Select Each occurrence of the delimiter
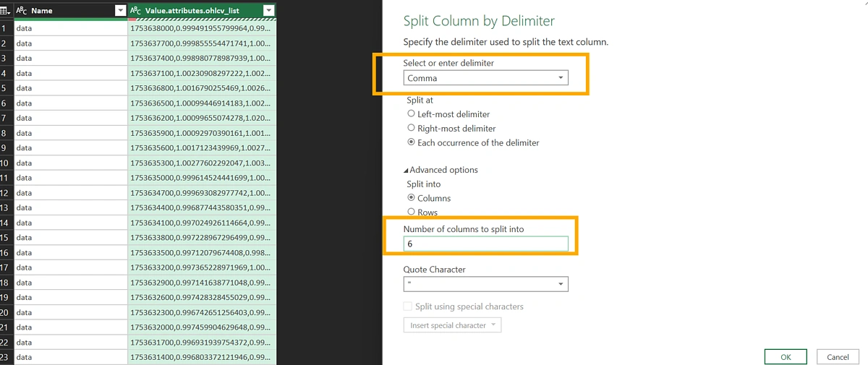Image resolution: width=868 pixels, height=365 pixels. 412,142
